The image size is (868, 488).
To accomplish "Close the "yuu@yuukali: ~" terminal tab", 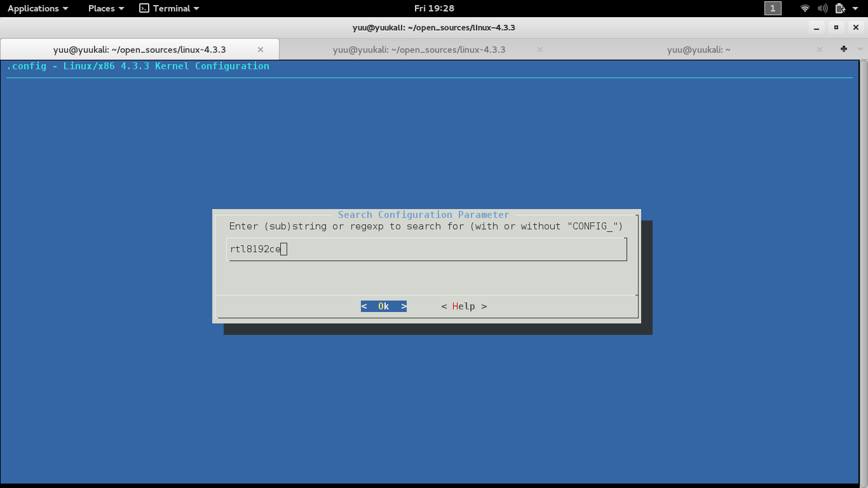I will pos(820,50).
